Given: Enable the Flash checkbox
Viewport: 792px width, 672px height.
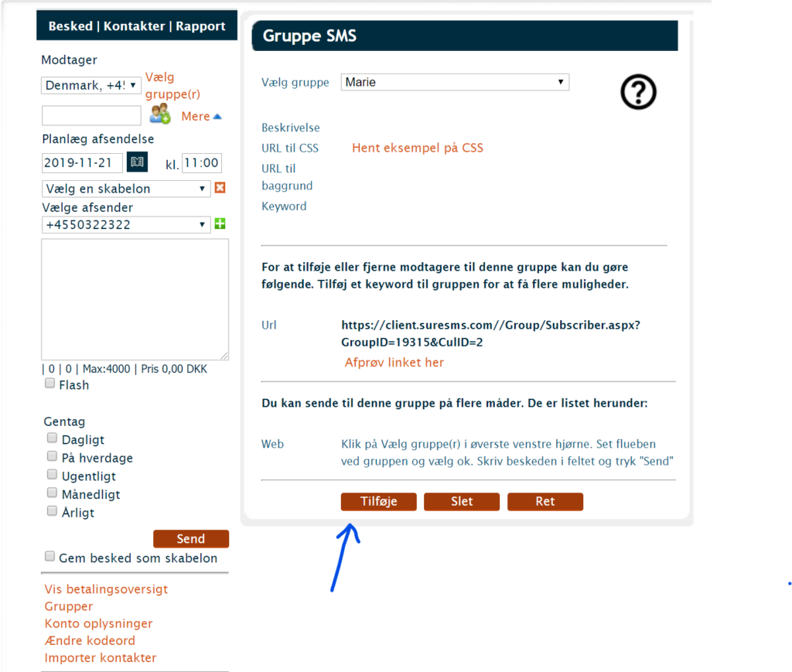Looking at the screenshot, I should [x=49, y=384].
